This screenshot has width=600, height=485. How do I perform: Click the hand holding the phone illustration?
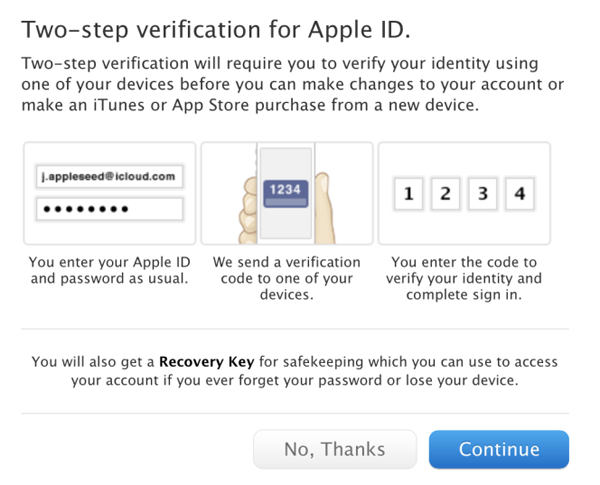248,211
